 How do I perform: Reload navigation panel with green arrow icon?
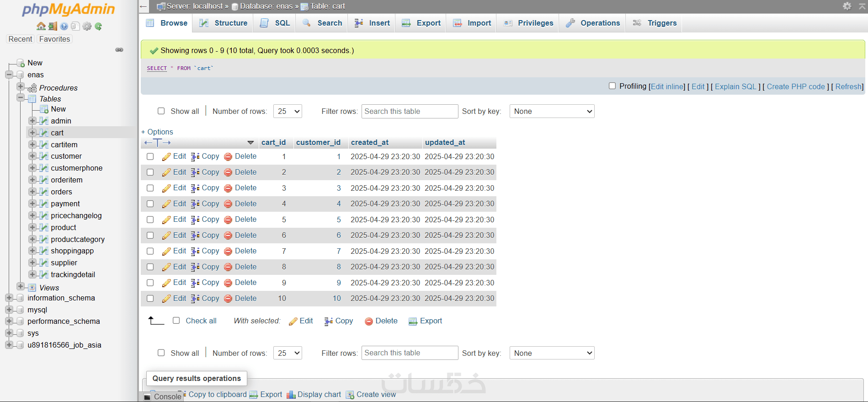coord(98,26)
